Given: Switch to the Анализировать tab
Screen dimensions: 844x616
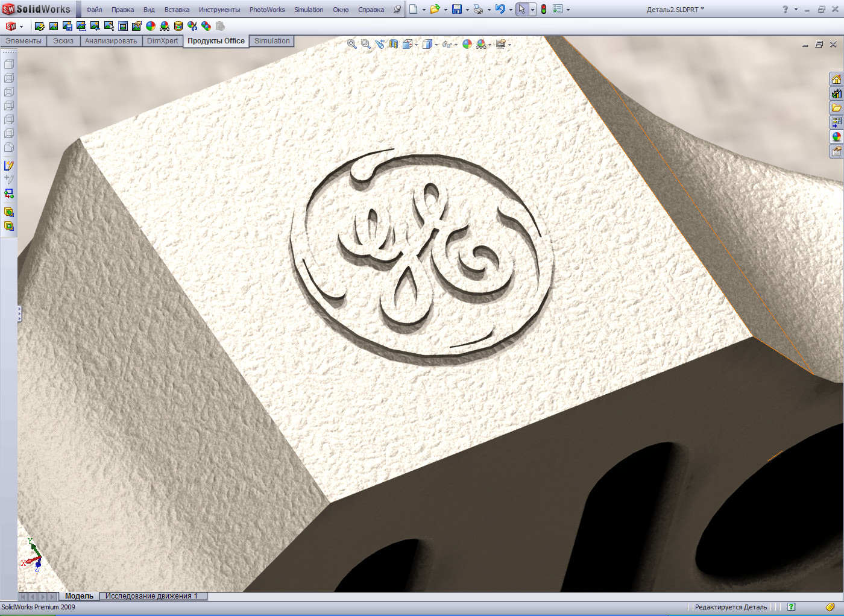Looking at the screenshot, I should pos(111,41).
